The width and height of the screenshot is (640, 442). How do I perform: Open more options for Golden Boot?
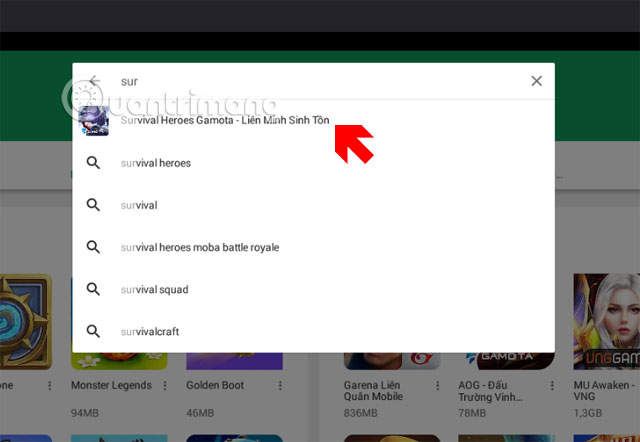(x=280, y=386)
